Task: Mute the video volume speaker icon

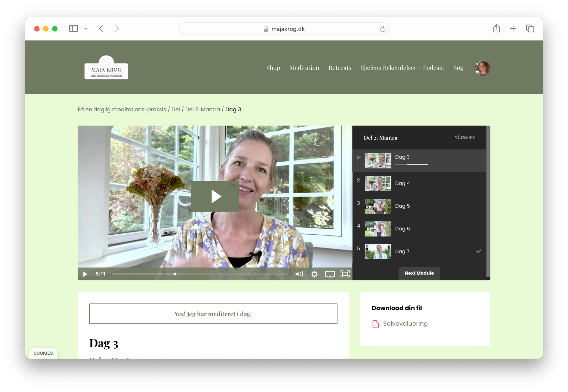Action: tap(299, 274)
